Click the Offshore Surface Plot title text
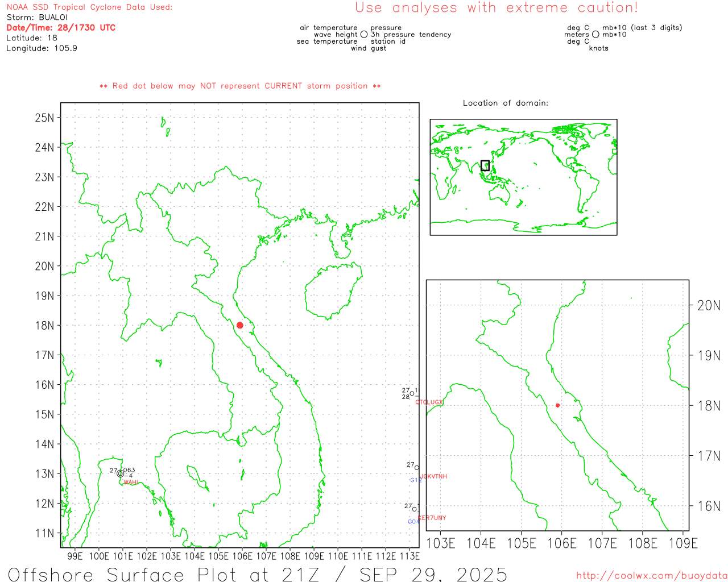The image size is (728, 582). 258,574
